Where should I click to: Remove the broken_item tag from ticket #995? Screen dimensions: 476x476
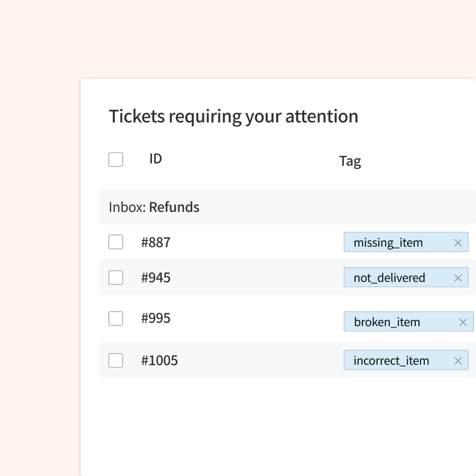coord(462,322)
